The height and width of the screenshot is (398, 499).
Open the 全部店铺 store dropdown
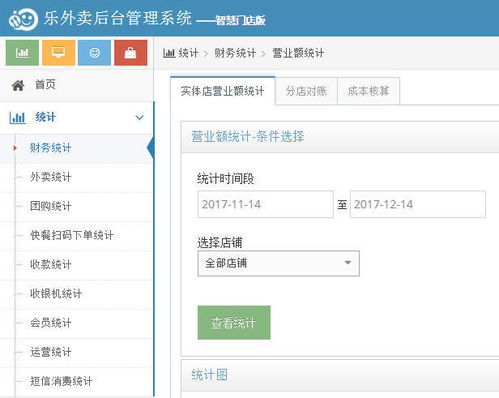(x=278, y=263)
